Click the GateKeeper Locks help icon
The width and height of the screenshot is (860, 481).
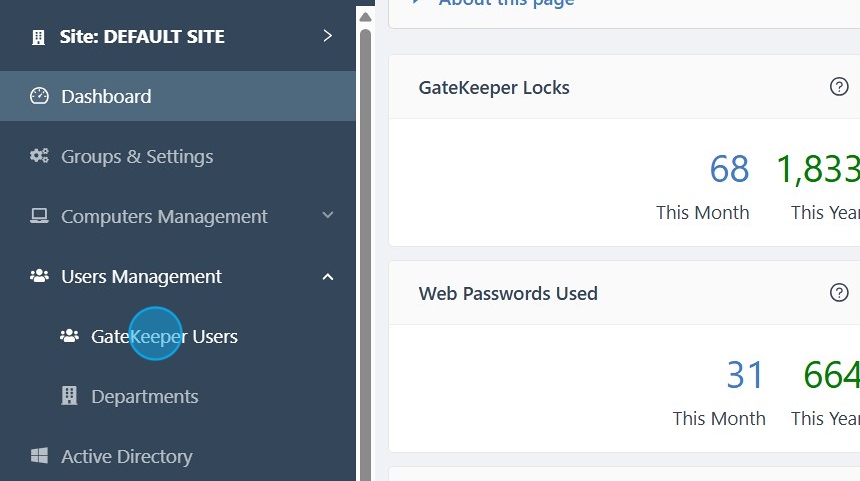coord(839,87)
